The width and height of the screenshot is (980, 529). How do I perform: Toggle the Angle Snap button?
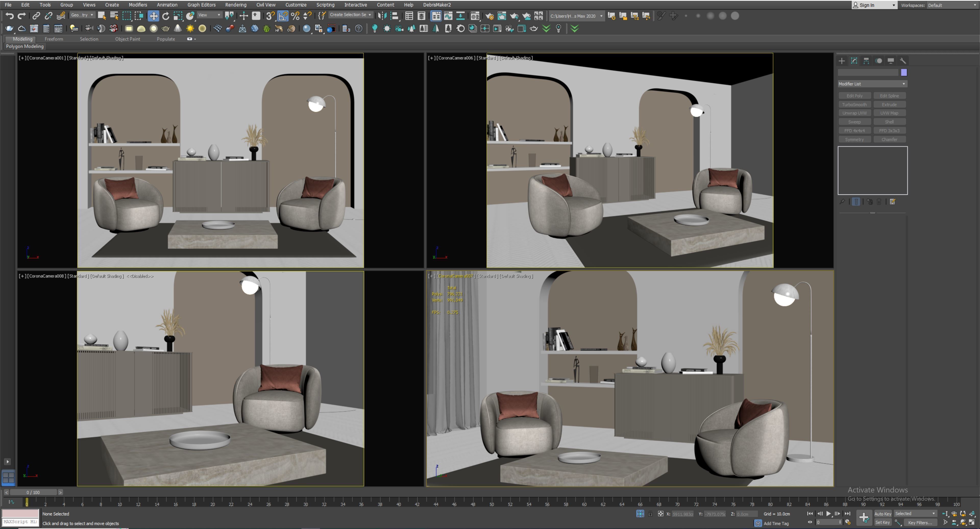pos(283,16)
